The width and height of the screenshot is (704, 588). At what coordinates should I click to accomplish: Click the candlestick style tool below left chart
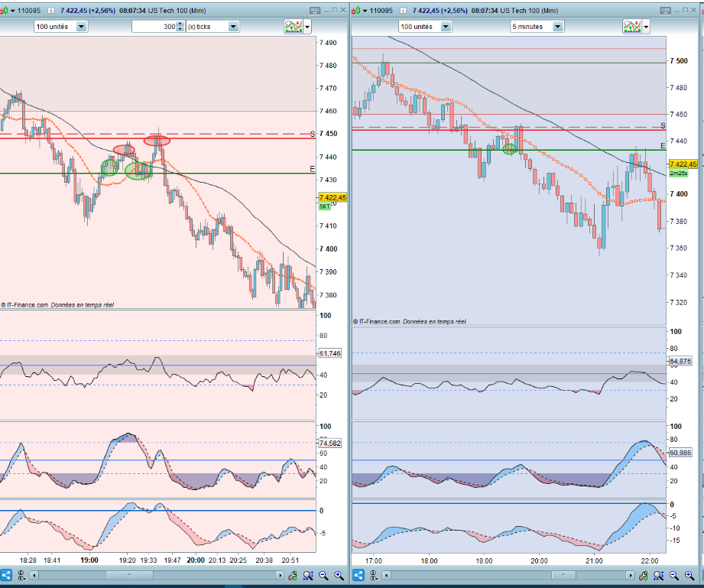click(293, 575)
